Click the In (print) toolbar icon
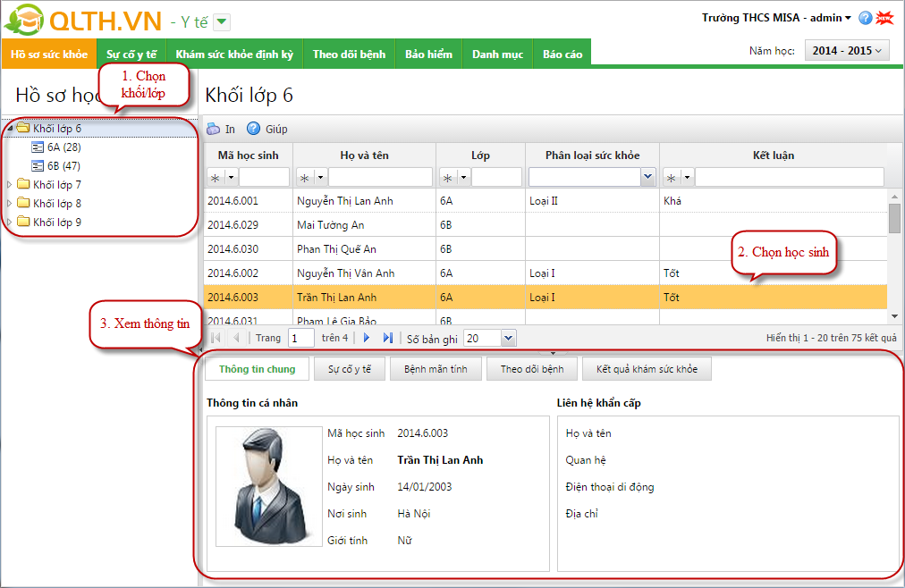The height and width of the screenshot is (588, 905). point(214,129)
